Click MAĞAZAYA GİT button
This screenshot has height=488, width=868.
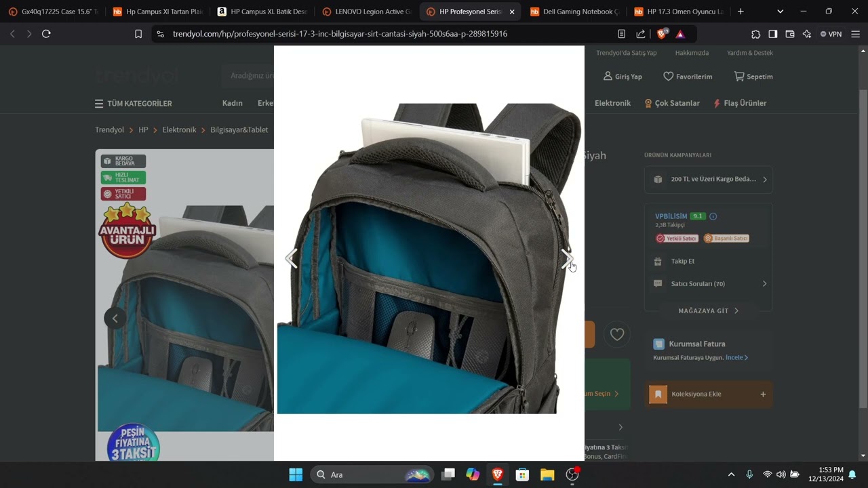709,310
